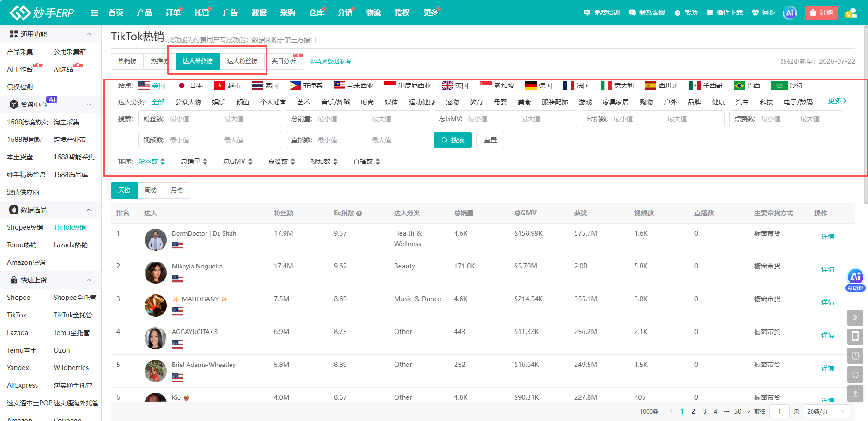
Task: Click the 粉丝数 minimum value field
Action: click(x=191, y=119)
